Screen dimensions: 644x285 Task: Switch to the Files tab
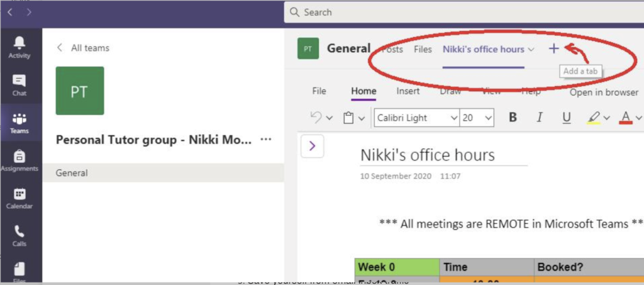pos(423,49)
